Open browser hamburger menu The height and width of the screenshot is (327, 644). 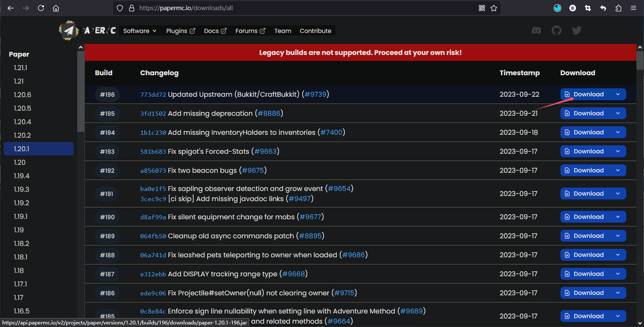pos(633,8)
